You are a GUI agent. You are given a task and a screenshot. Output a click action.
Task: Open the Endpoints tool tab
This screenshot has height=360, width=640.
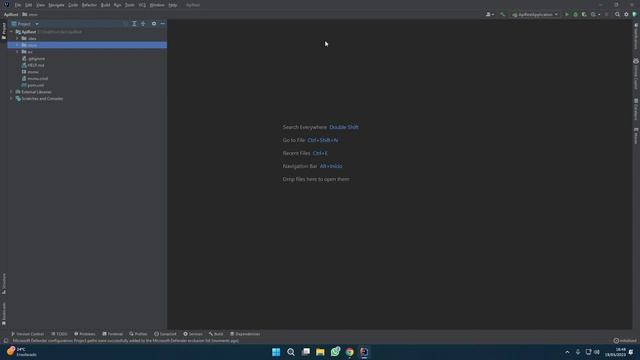[165, 334]
